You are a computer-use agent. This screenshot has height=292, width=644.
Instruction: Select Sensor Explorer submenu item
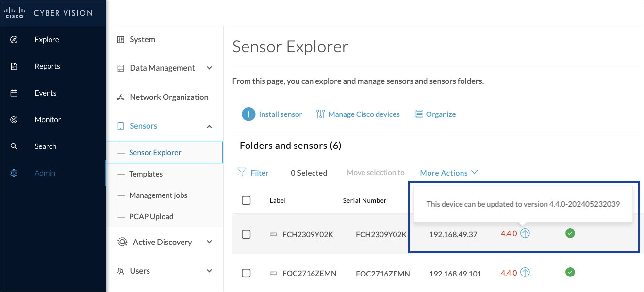(155, 153)
